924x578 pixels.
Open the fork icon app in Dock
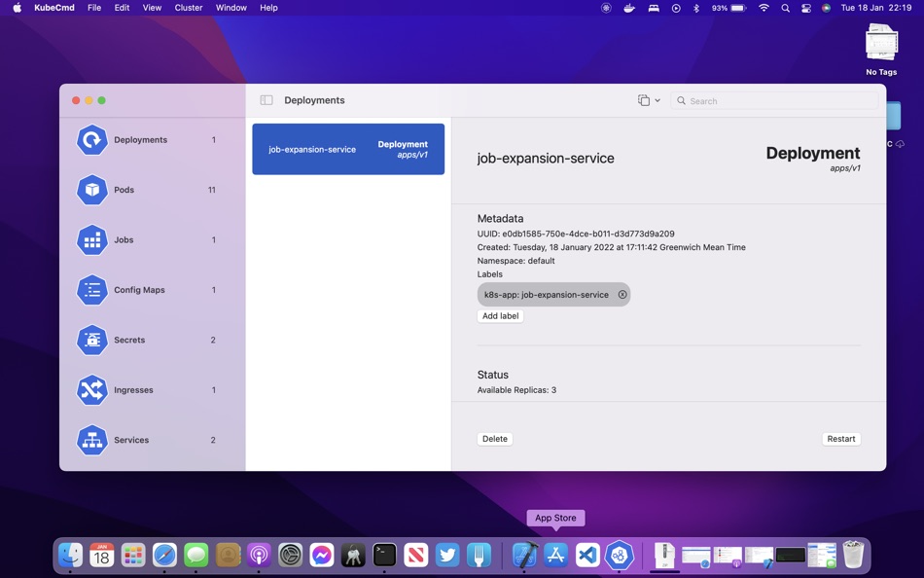[x=479, y=555]
